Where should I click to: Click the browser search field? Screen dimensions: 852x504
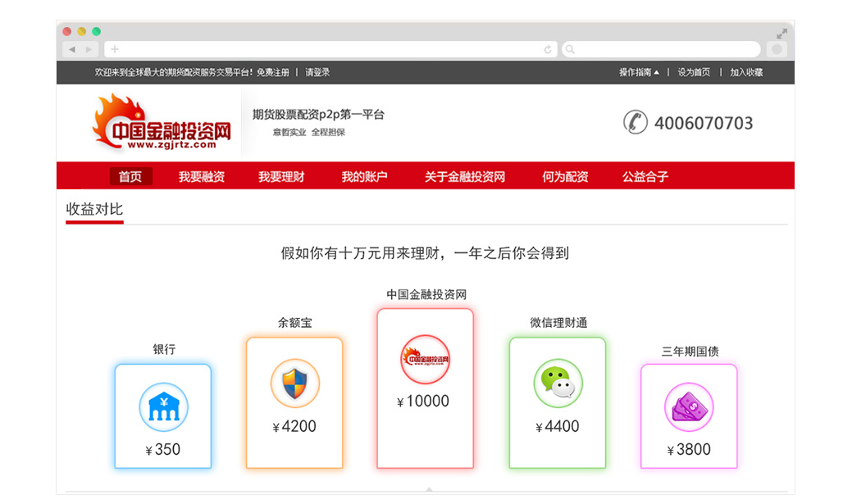point(661,49)
